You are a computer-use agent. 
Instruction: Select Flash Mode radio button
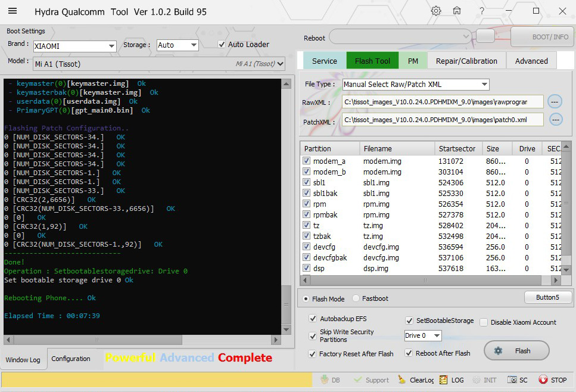[x=306, y=298]
